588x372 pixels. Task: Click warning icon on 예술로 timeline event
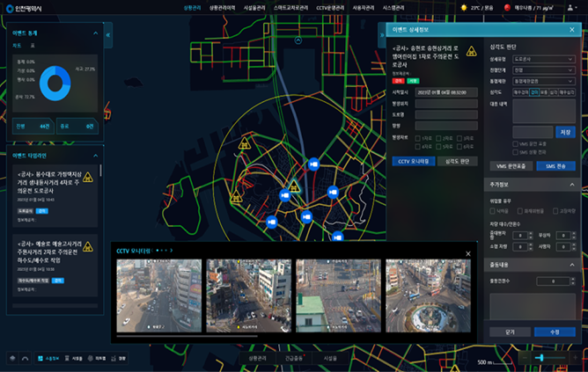[x=88, y=246]
